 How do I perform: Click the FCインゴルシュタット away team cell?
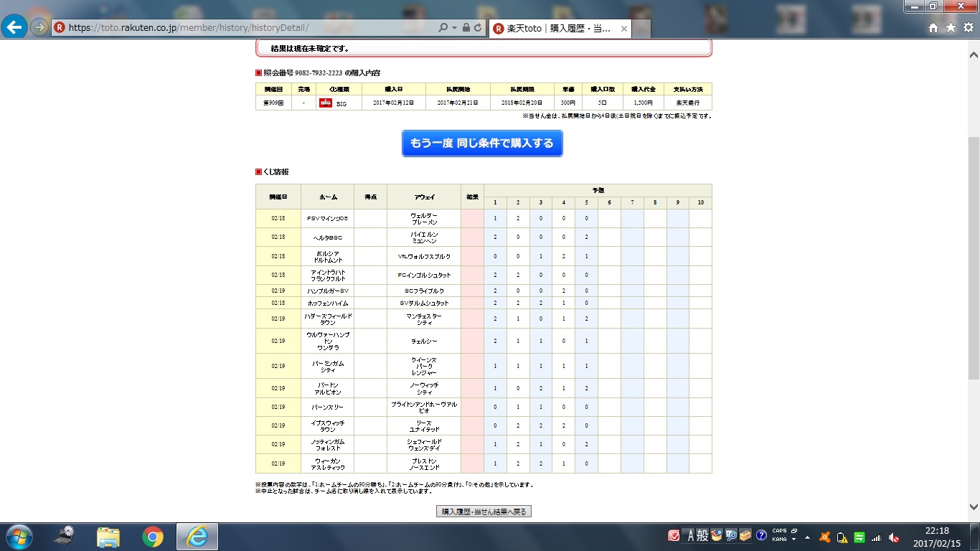pyautogui.click(x=424, y=275)
